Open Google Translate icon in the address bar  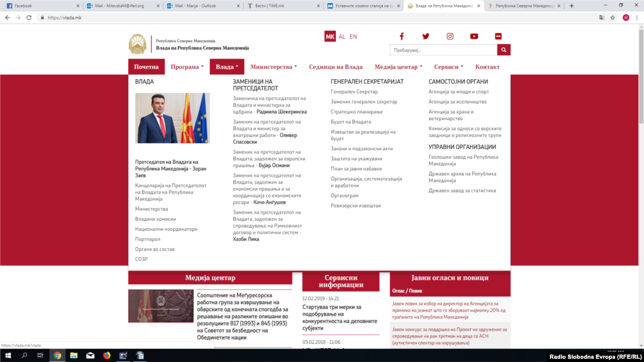coord(602,18)
